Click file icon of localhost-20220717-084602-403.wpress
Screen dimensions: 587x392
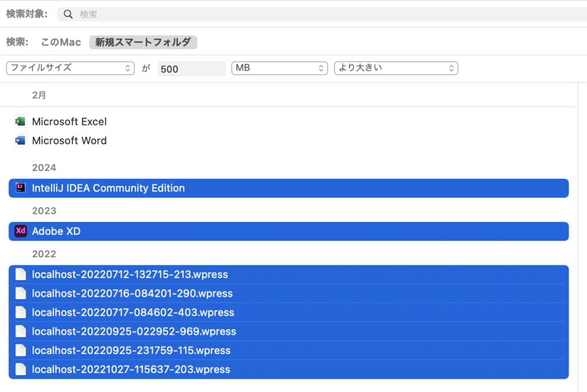click(21, 312)
